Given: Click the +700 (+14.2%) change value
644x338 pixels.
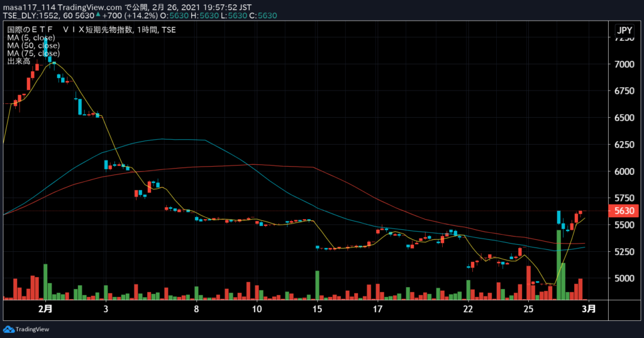Looking at the screenshot, I should [130, 16].
